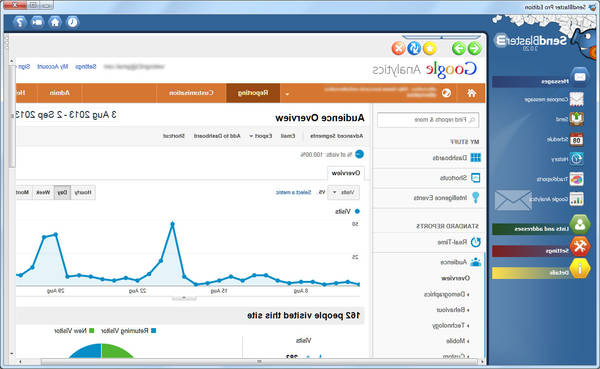Image resolution: width=600 pixels, height=369 pixels.
Task: Switch graph to Month view
Action: click(x=24, y=192)
